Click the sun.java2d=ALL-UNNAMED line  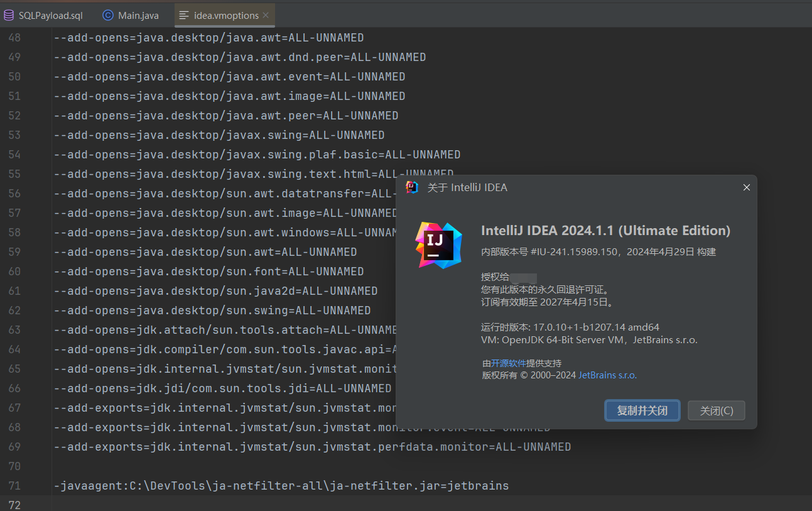(x=215, y=291)
